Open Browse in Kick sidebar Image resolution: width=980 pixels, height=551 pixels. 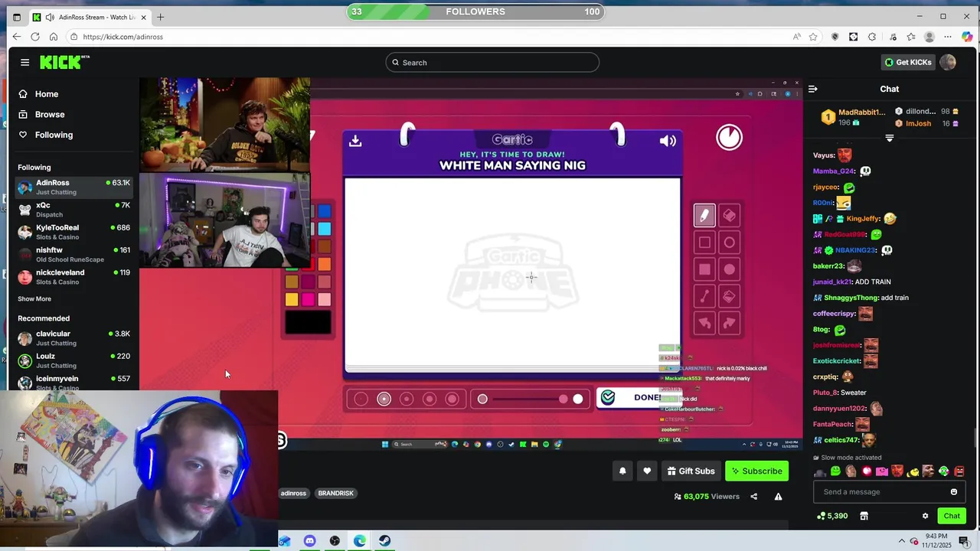(49, 115)
